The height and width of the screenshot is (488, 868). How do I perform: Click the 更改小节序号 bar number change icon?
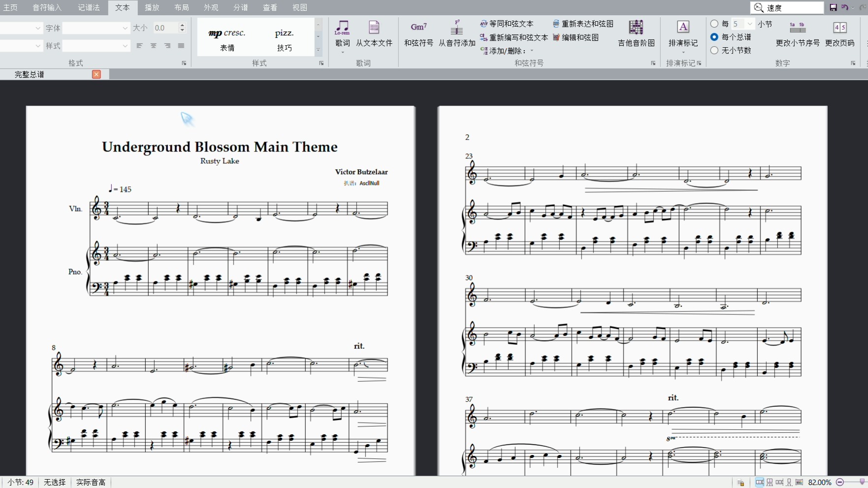[797, 28]
